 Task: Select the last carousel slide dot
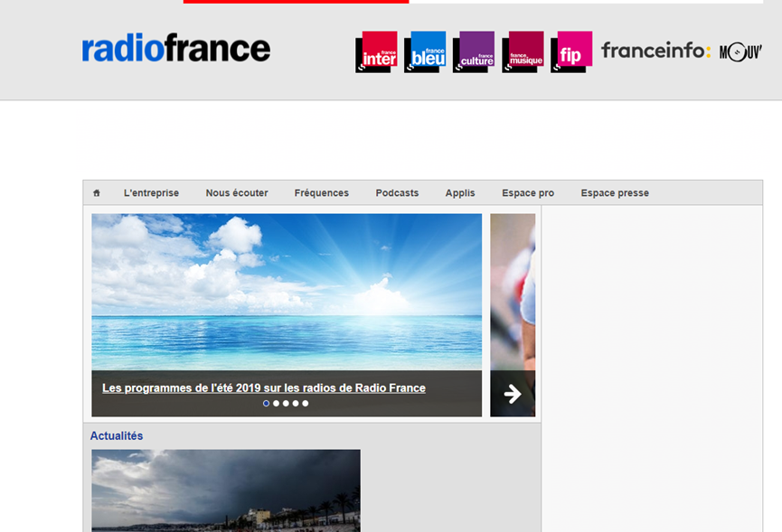[306, 404]
